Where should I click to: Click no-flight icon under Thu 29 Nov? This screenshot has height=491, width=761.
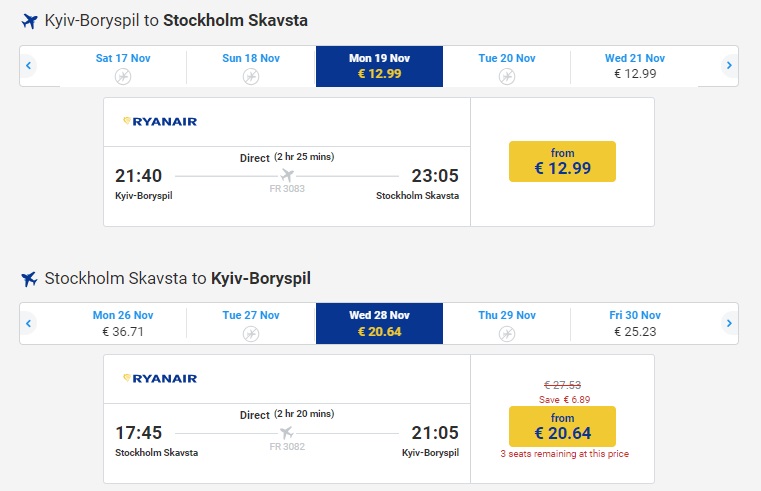pyautogui.click(x=507, y=332)
